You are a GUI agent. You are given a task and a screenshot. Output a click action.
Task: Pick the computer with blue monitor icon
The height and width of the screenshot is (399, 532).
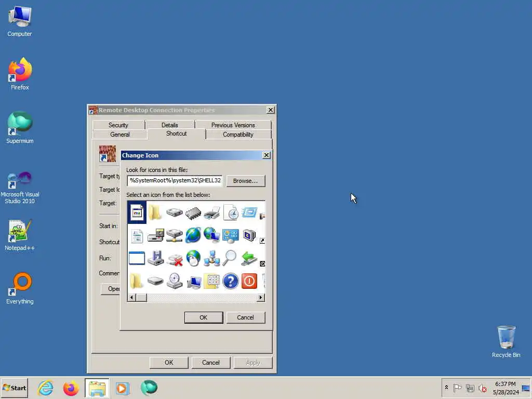coord(194,282)
